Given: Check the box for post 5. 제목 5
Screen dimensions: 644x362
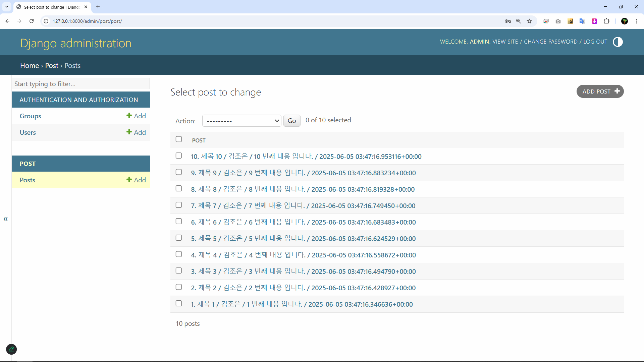Looking at the screenshot, I should tap(179, 238).
